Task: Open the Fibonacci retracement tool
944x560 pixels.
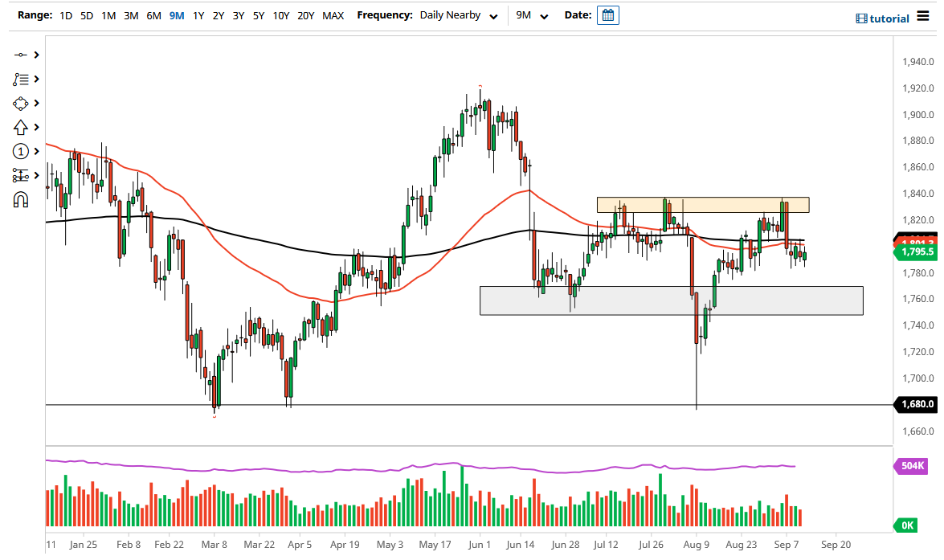Action: (x=20, y=79)
